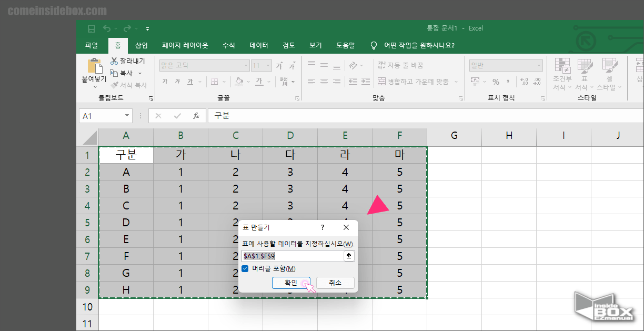
Task: Click the font color 가 icon
Action: pos(259,82)
